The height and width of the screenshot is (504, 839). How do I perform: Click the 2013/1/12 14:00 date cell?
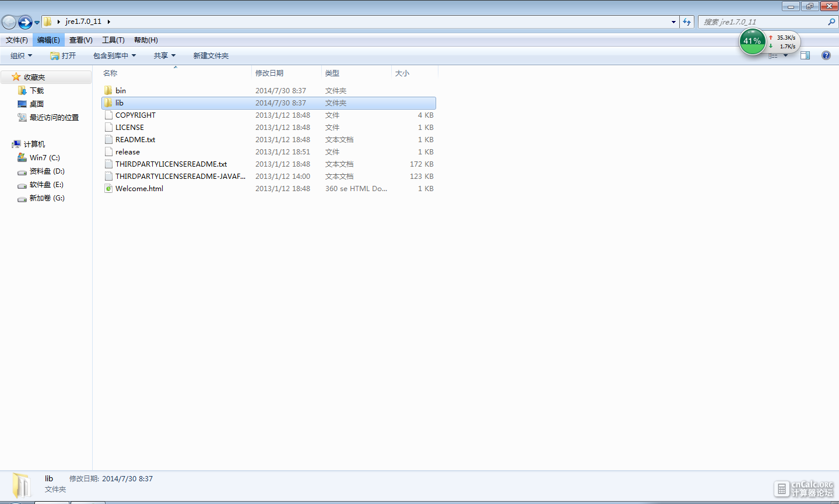pos(283,177)
